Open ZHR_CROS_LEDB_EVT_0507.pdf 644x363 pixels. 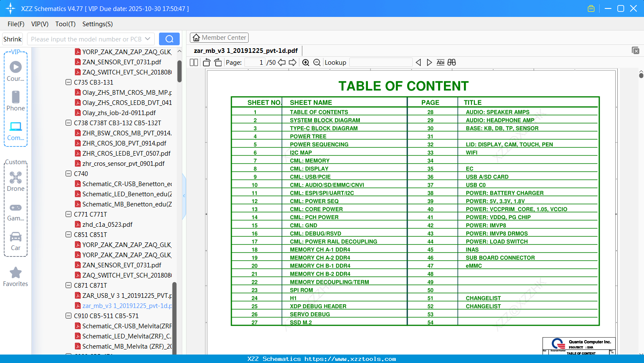(x=123, y=153)
